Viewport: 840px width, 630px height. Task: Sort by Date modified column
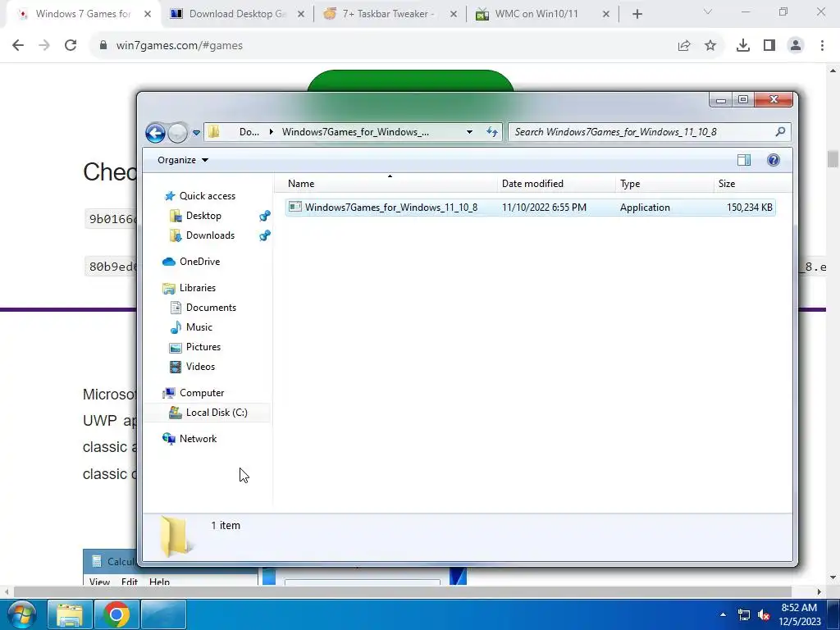click(556, 183)
